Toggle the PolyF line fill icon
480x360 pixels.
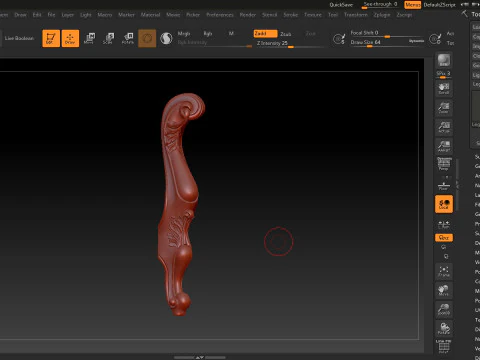tap(444, 347)
